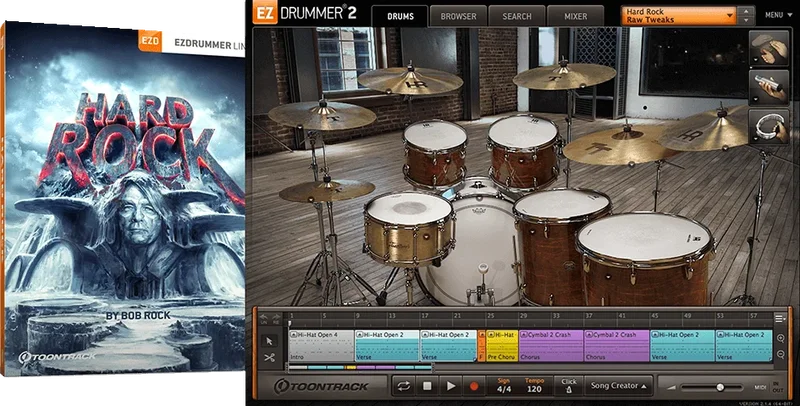
Task: Click the Hard Rock EZX box cover
Action: point(122,199)
